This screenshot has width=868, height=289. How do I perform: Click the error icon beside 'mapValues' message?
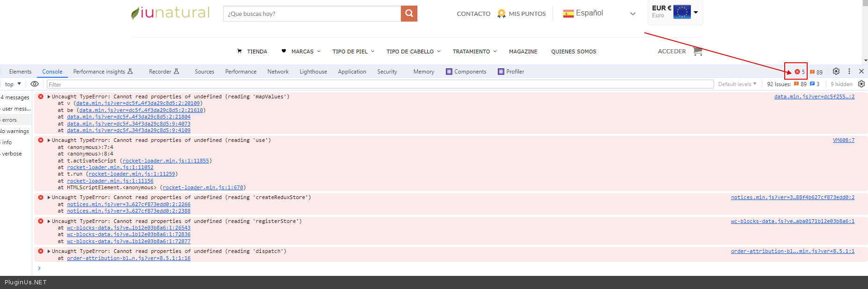tap(41, 96)
